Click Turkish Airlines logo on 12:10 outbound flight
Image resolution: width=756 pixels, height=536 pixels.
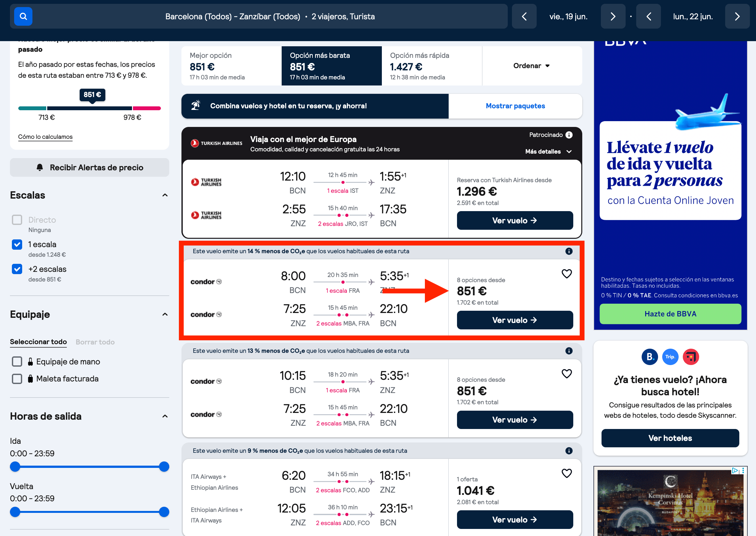pos(206,182)
